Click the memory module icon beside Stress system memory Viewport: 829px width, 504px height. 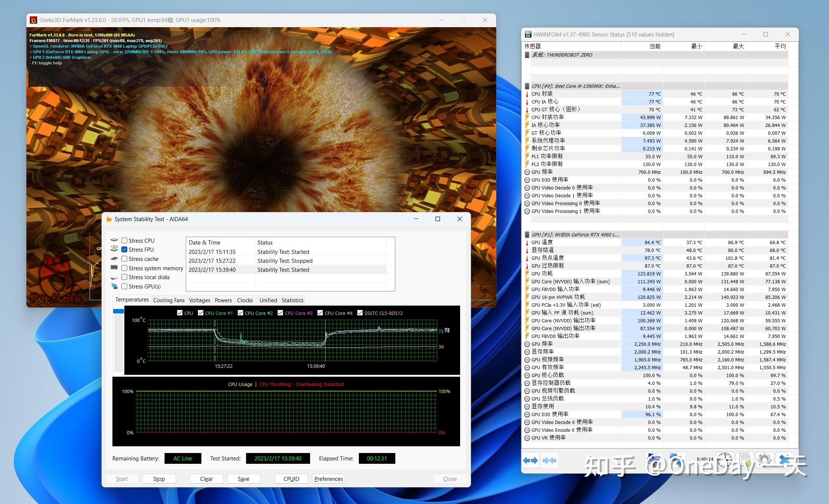[x=114, y=268]
